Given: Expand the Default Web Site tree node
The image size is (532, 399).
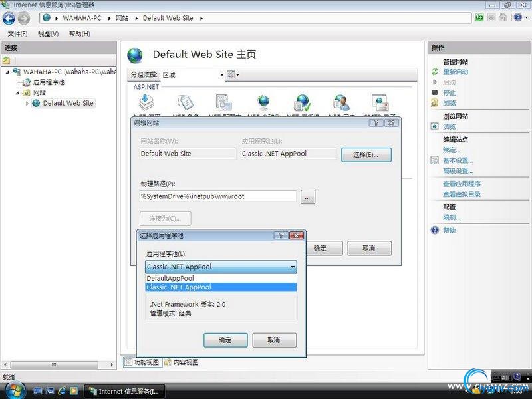Looking at the screenshot, I should [x=27, y=104].
